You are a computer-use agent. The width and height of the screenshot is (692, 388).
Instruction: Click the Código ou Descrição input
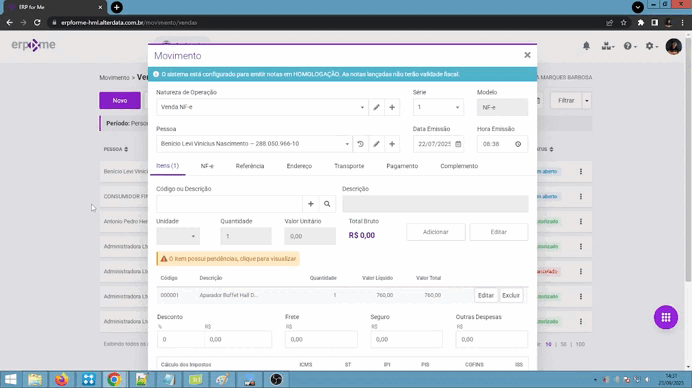coord(229,204)
